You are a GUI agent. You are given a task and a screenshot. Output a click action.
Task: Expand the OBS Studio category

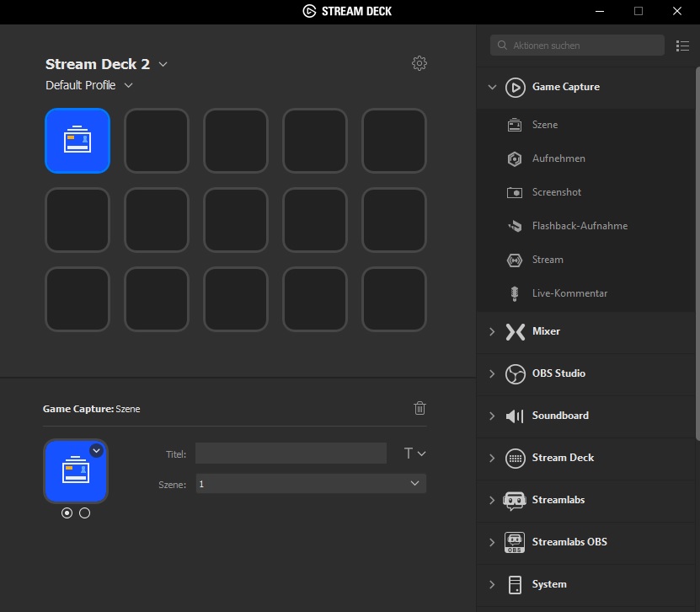492,374
